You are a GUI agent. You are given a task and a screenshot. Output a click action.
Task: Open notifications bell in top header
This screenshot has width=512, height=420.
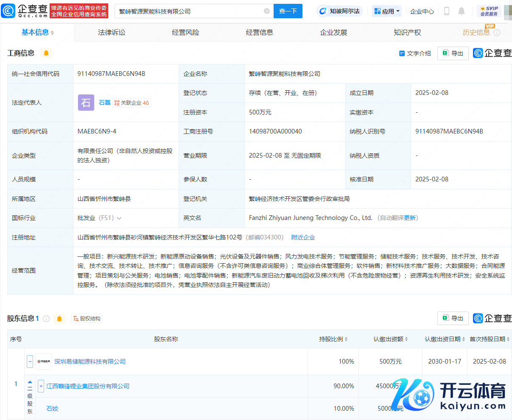pyautogui.click(x=462, y=11)
